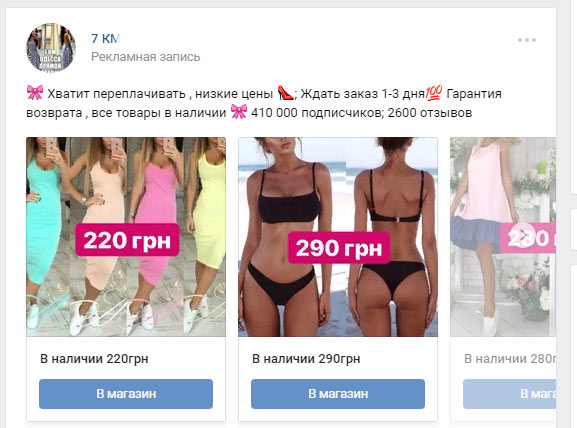This screenshot has height=428, width=577.
Task: Click the caption В наличии 220грн
Action: [x=94, y=358]
